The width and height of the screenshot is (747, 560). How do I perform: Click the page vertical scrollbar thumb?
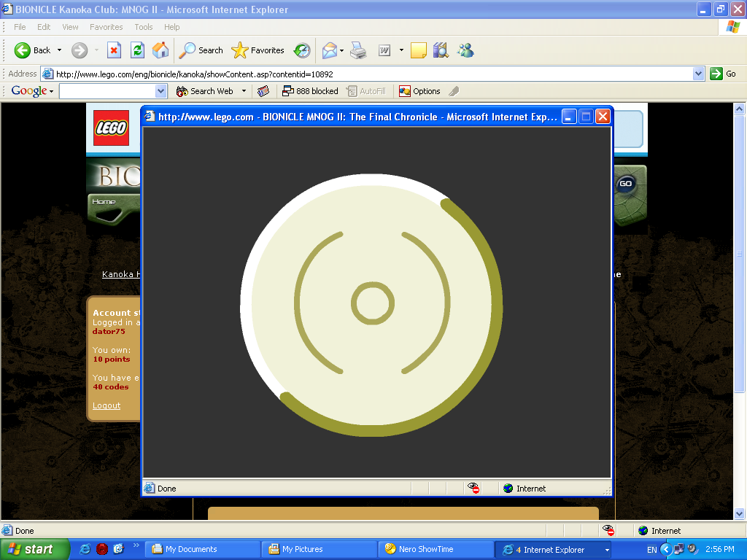click(740, 253)
